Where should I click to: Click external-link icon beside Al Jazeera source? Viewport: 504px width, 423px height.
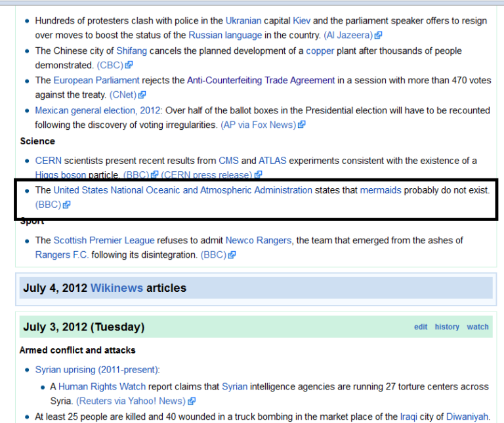click(x=379, y=35)
